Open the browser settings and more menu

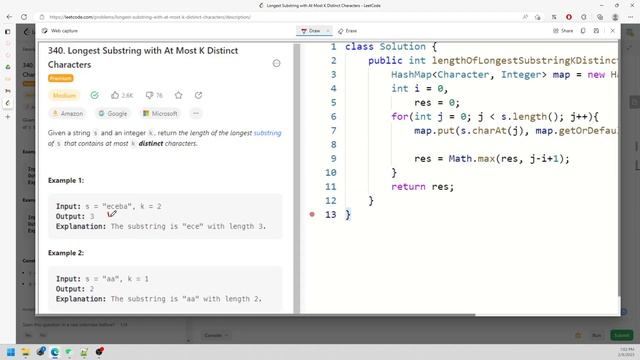(x=631, y=17)
